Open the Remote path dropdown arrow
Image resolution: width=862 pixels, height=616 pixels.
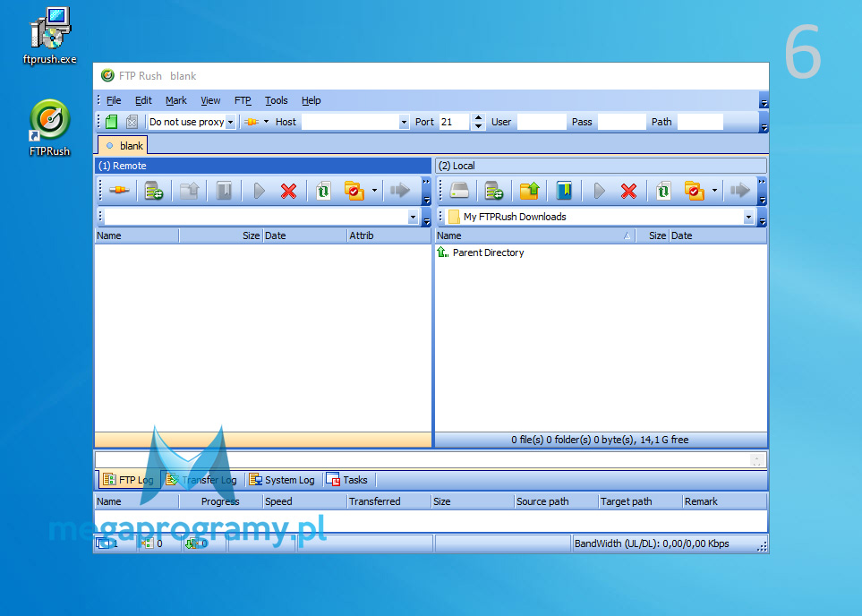click(413, 217)
